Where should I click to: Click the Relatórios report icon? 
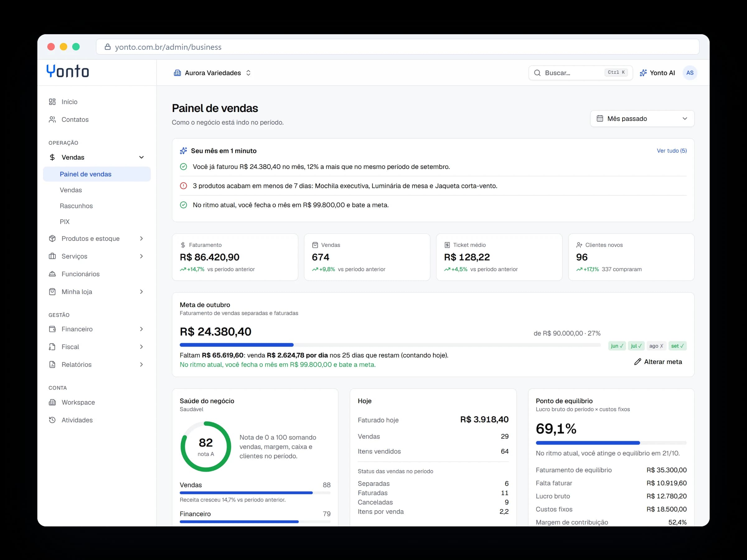pos(52,365)
